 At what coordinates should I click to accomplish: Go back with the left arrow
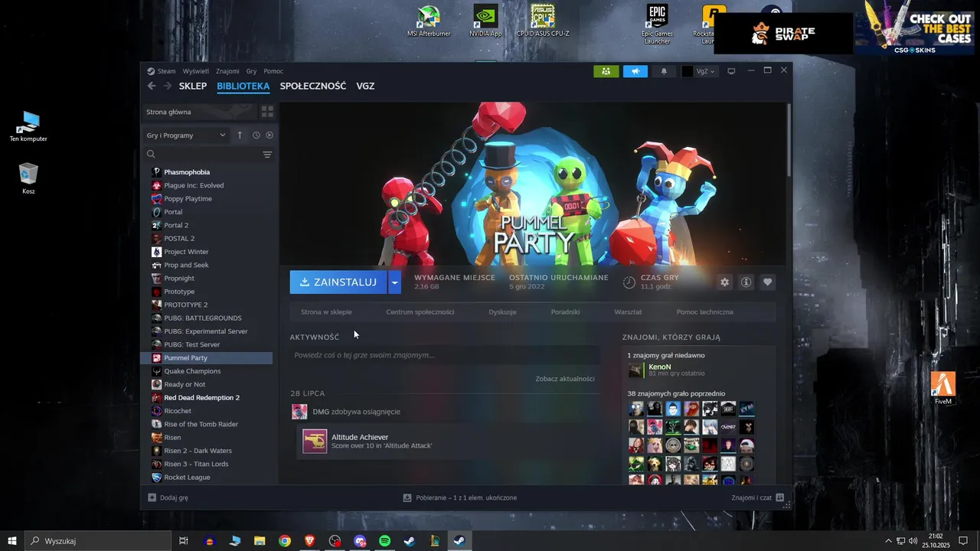click(152, 86)
